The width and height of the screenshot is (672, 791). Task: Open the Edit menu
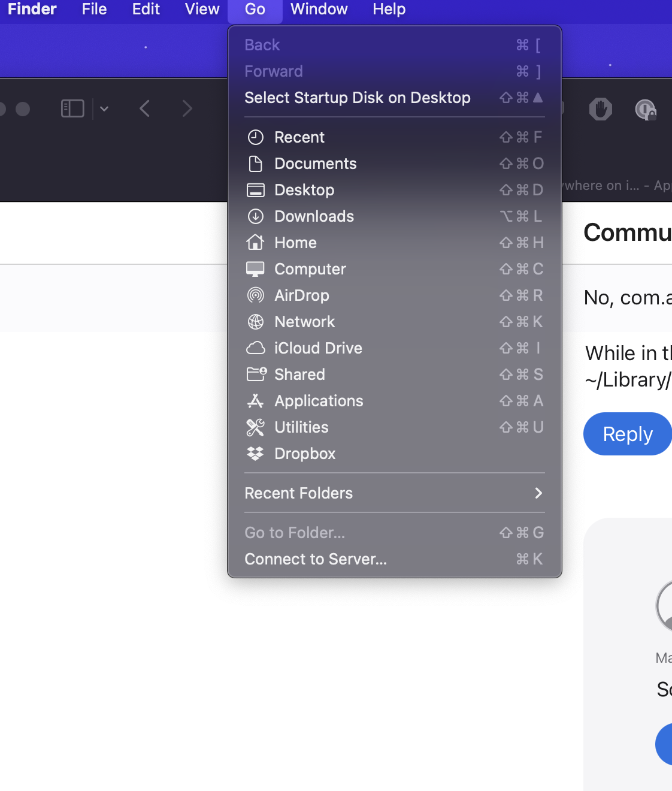tap(146, 9)
